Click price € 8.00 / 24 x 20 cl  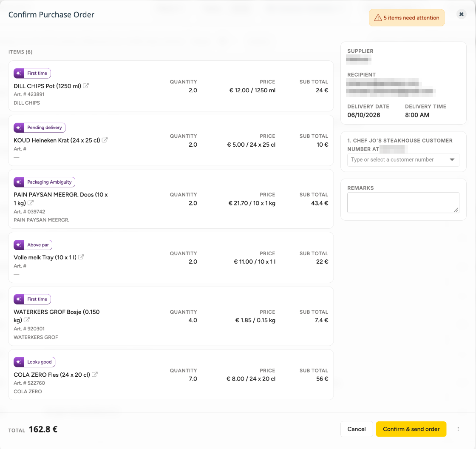251,379
